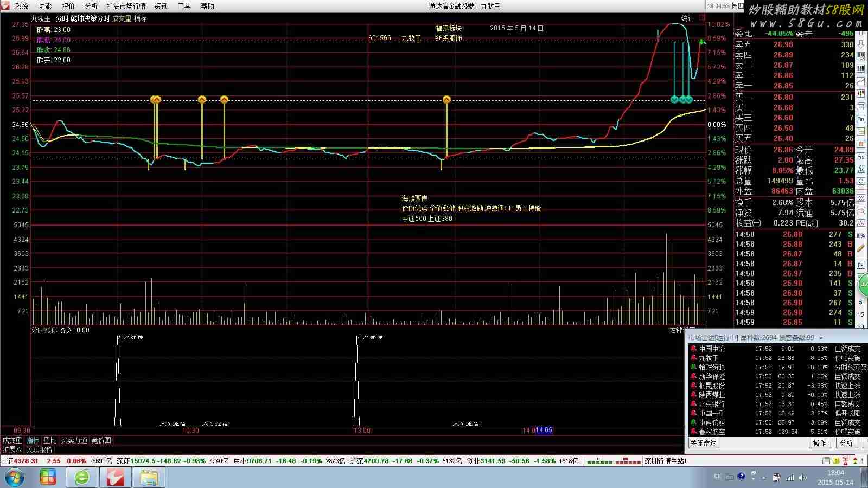
Task: Click 乾坤决策分时 in chart header
Action: point(90,18)
